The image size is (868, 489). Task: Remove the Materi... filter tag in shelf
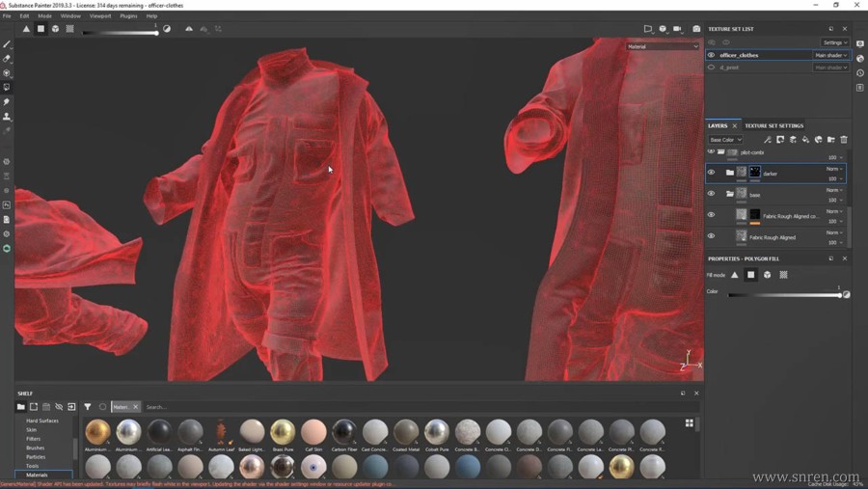(136, 406)
